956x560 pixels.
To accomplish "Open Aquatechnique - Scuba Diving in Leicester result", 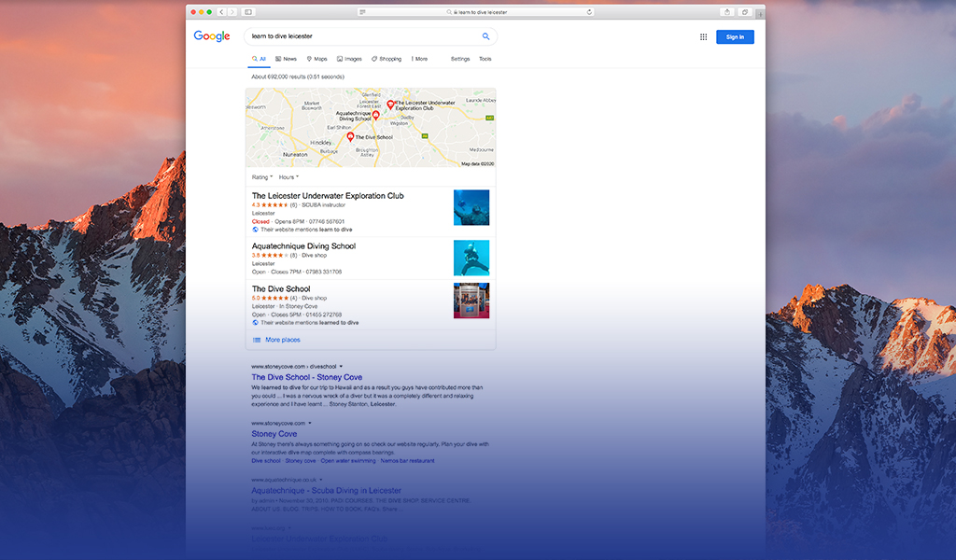I will [326, 491].
